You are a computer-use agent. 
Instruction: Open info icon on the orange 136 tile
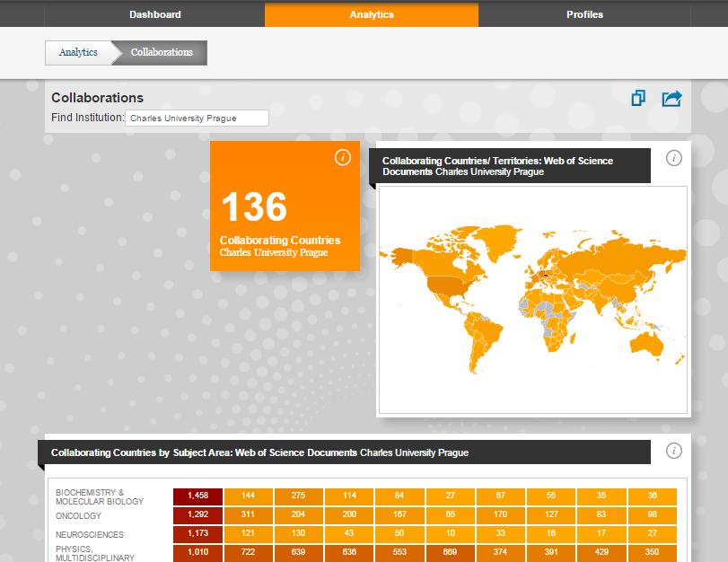pyautogui.click(x=343, y=157)
